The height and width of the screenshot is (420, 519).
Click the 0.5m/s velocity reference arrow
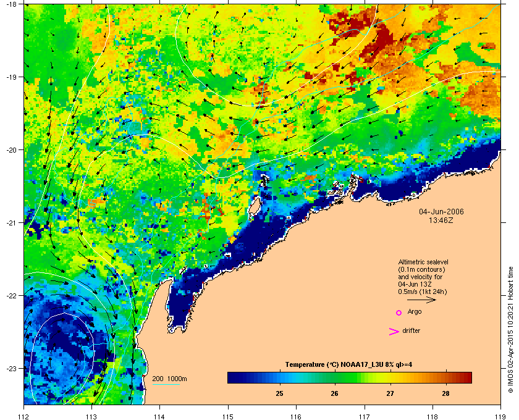point(421,300)
